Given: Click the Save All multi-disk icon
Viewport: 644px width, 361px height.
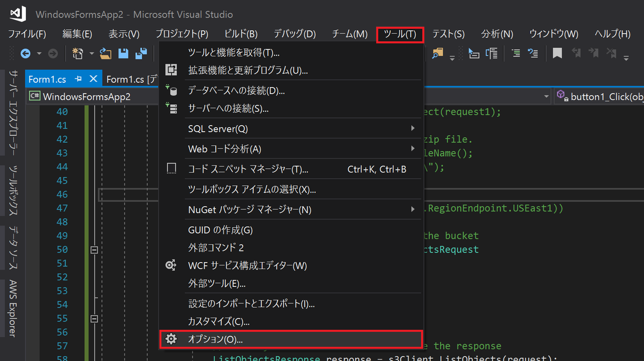Looking at the screenshot, I should pos(141,53).
